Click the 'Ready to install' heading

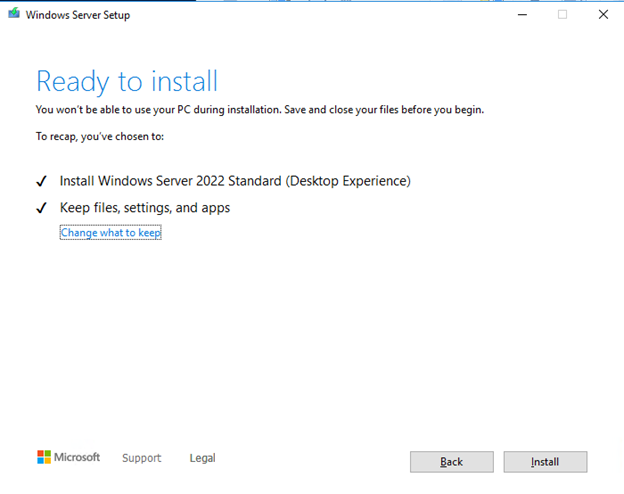point(127,82)
